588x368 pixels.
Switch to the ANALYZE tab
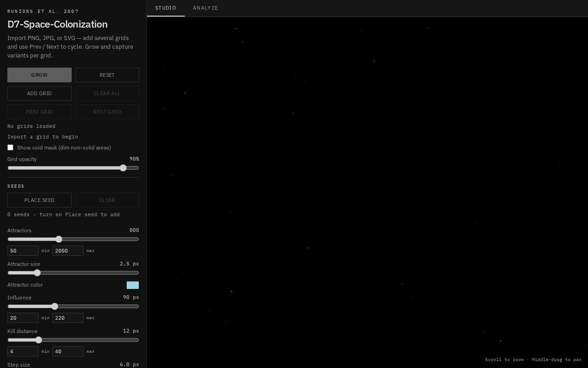(x=205, y=8)
